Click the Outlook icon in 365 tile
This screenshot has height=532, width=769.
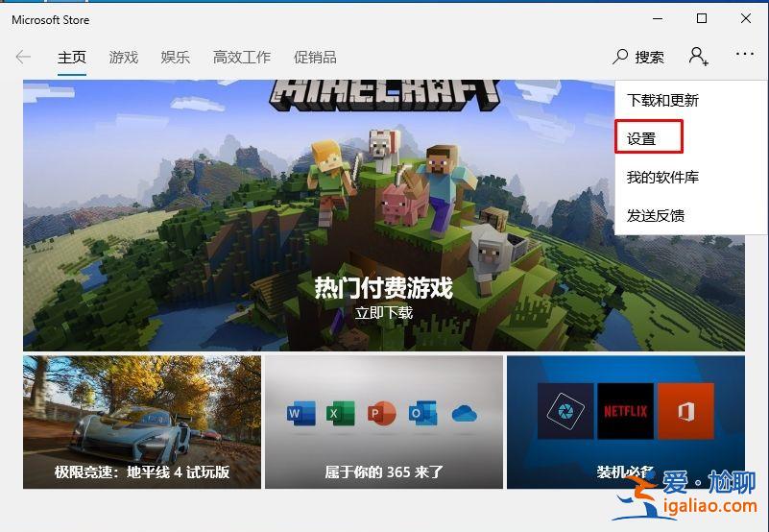[x=422, y=413]
